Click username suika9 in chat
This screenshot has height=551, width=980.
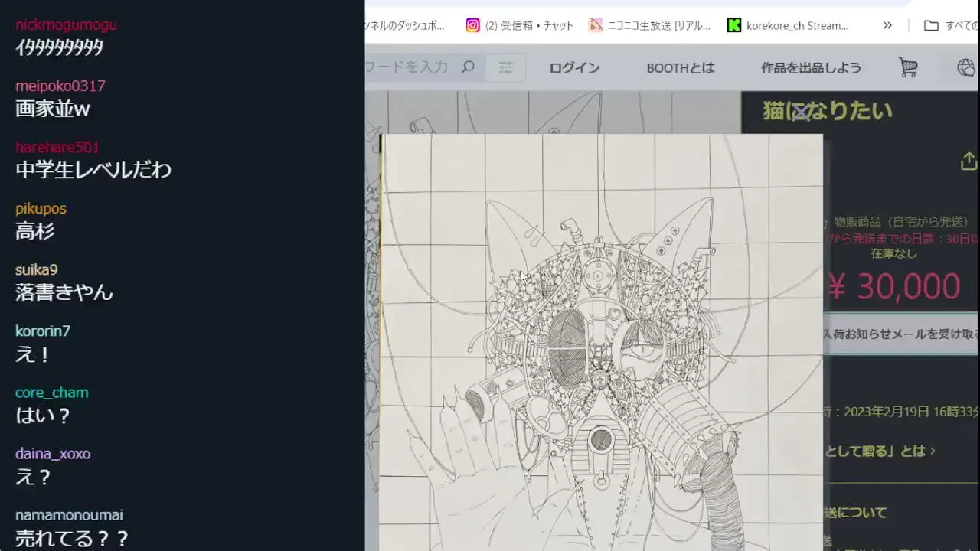pyautogui.click(x=37, y=269)
